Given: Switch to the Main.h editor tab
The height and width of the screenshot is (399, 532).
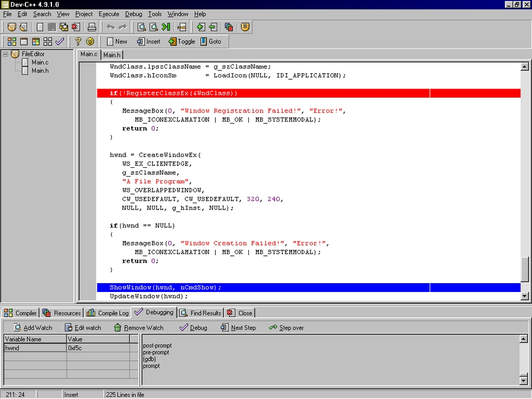Looking at the screenshot, I should click(x=112, y=54).
